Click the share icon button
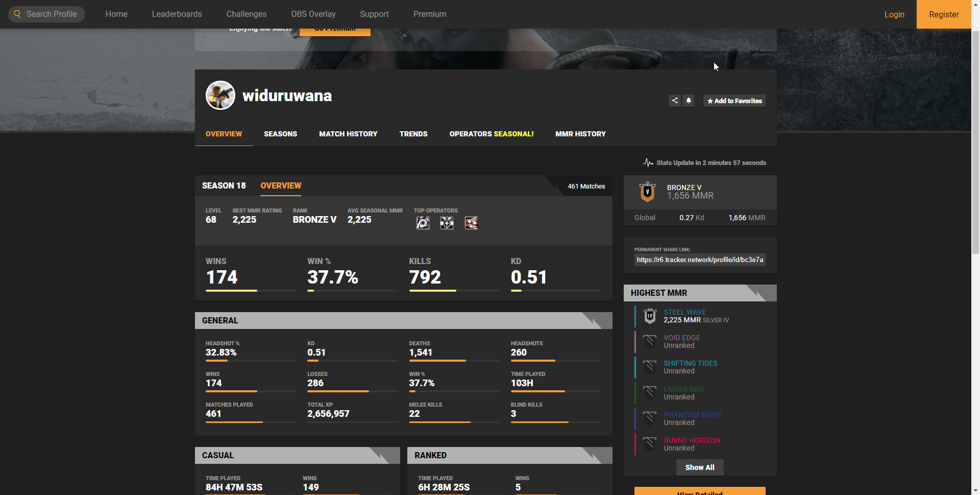Image resolution: width=980 pixels, height=495 pixels. [674, 101]
